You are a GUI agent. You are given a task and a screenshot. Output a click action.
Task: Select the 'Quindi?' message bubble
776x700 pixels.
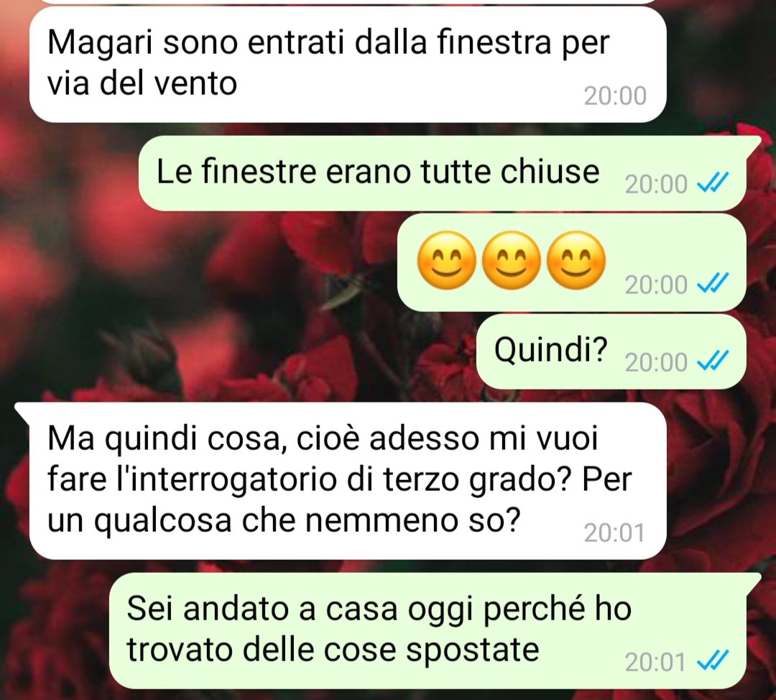(x=611, y=351)
